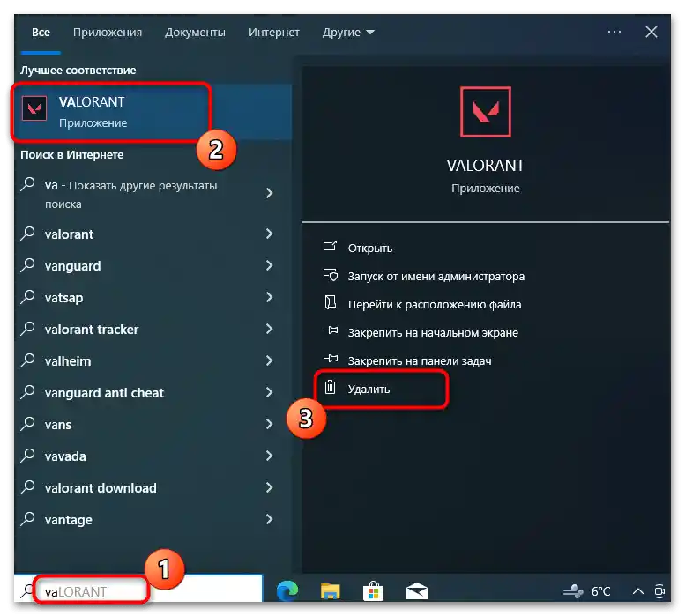Click Перейти к расположению файла
Screen dimensions: 685x616
pos(435,304)
